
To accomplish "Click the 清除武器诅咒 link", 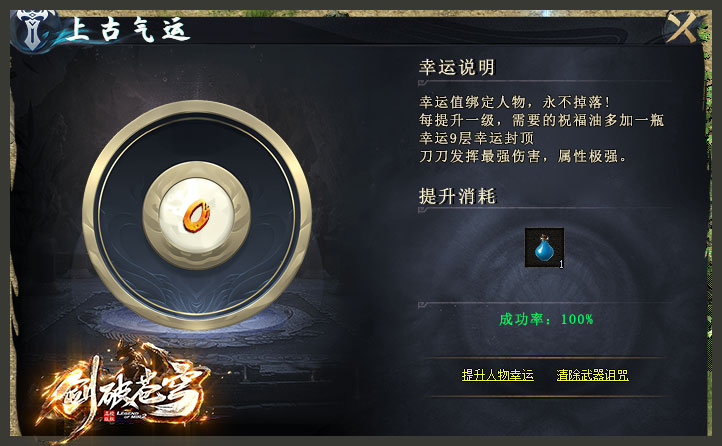I will 593,375.
